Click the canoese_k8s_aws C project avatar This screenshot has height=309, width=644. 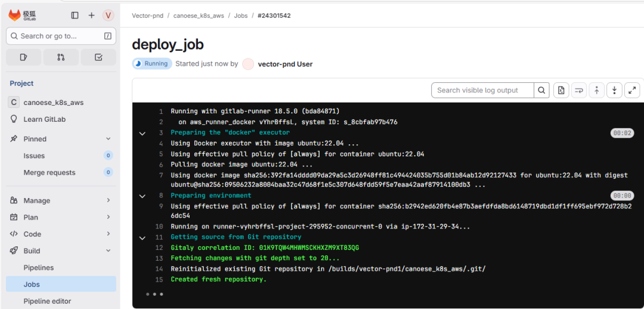(x=14, y=103)
